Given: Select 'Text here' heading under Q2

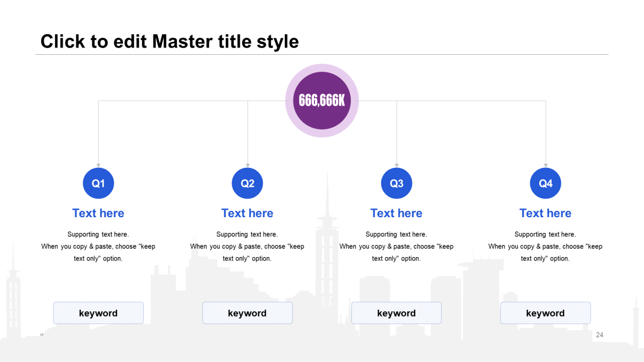Looking at the screenshot, I should (x=248, y=213).
